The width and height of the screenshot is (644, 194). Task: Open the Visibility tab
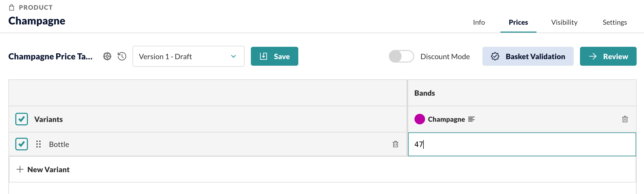[564, 22]
